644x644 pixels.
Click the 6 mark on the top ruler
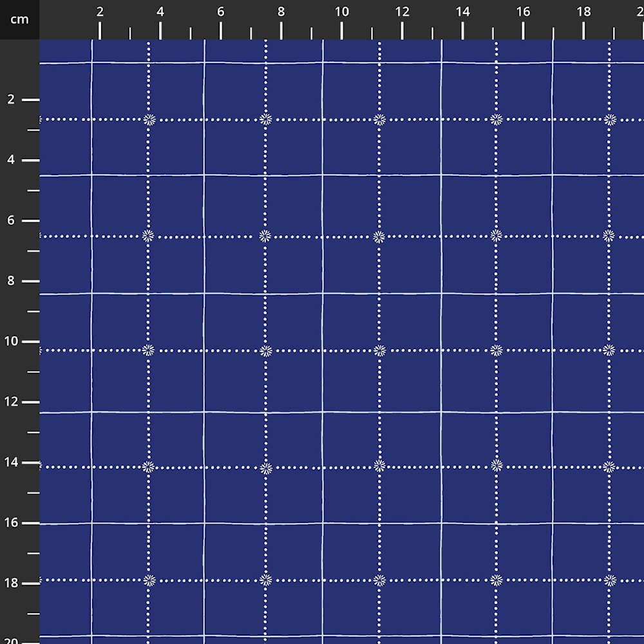click(221, 12)
